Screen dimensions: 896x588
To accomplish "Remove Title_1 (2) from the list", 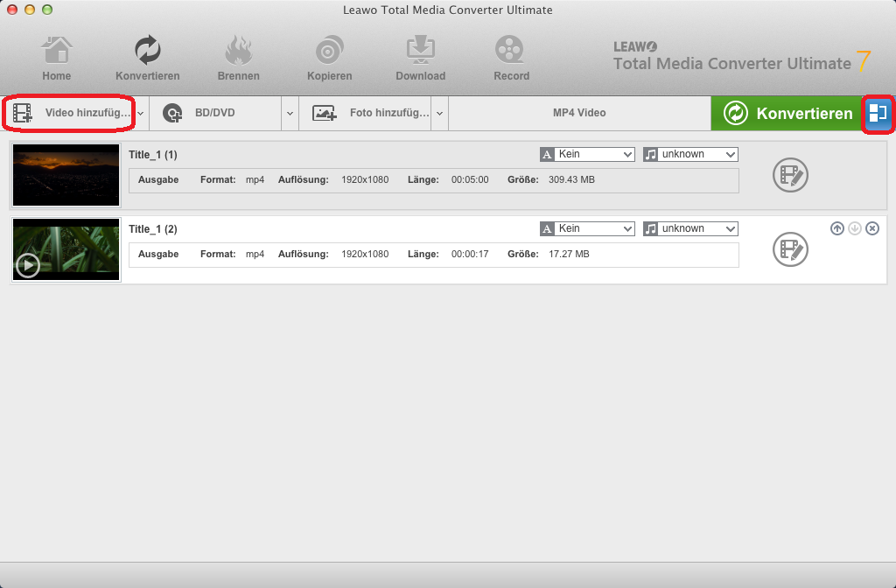I will point(872,228).
